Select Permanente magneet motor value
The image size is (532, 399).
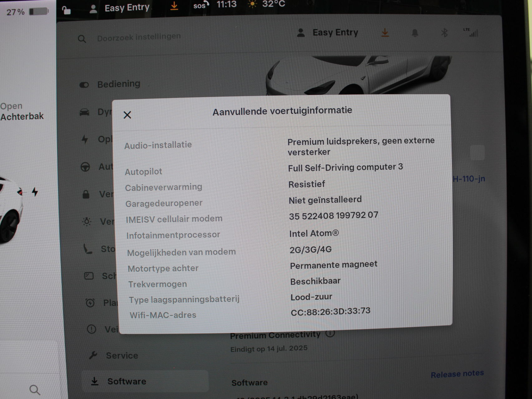tap(334, 265)
